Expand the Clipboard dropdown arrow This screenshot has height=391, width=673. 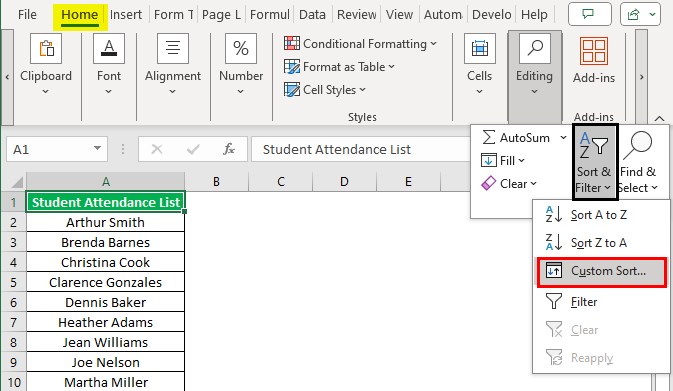[x=45, y=91]
